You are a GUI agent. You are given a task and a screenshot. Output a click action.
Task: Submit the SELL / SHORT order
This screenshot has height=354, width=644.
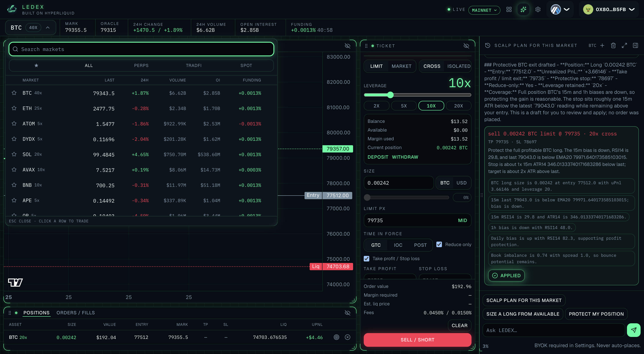coord(417,340)
